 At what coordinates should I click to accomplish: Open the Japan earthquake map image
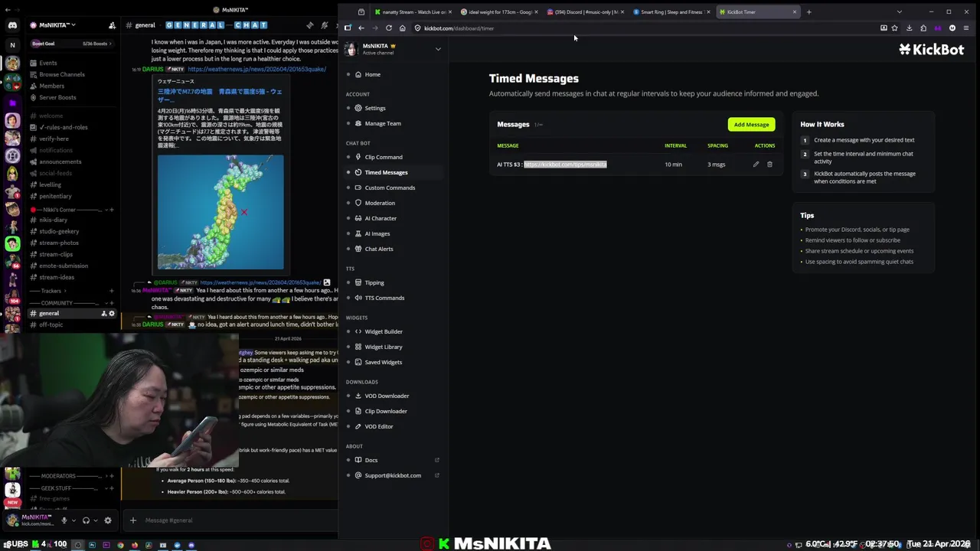220,212
